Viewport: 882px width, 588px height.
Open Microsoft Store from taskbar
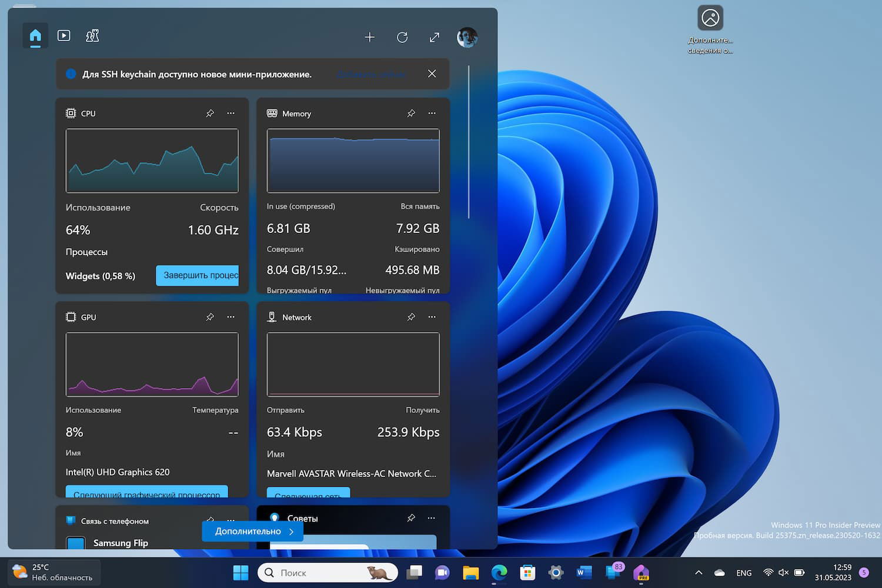point(527,573)
